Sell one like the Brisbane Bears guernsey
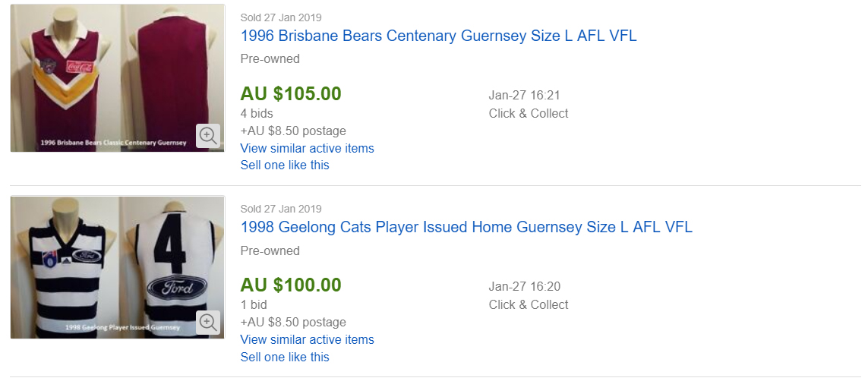The height and width of the screenshot is (378, 868). tap(285, 165)
